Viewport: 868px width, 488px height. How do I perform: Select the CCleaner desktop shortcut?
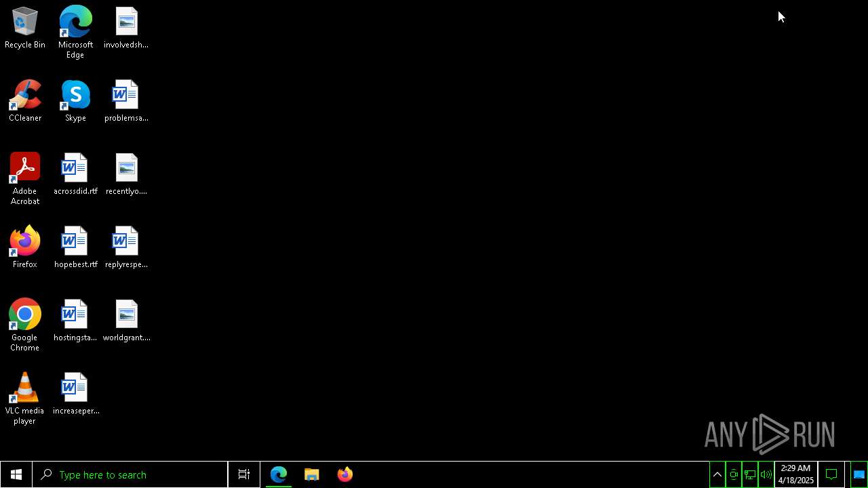(25, 102)
